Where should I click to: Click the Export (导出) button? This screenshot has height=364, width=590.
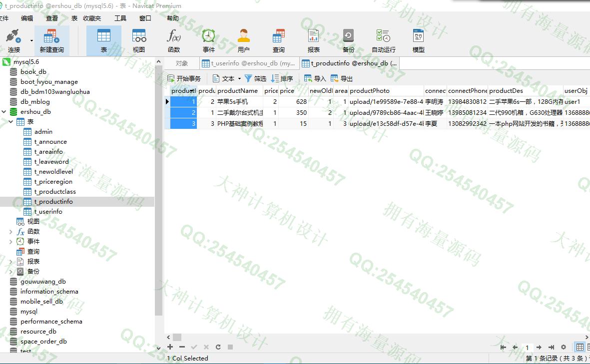click(x=342, y=78)
